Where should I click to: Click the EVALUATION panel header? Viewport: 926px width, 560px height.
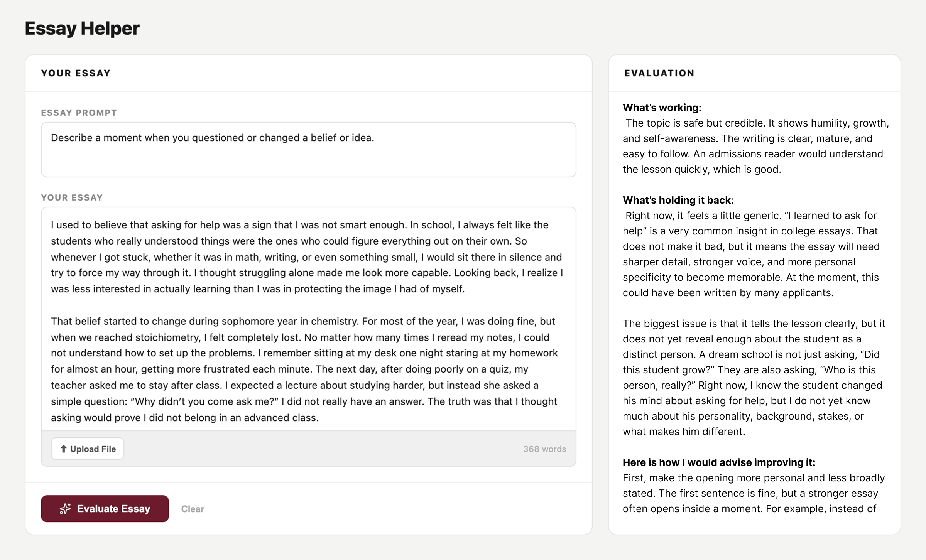pos(659,73)
